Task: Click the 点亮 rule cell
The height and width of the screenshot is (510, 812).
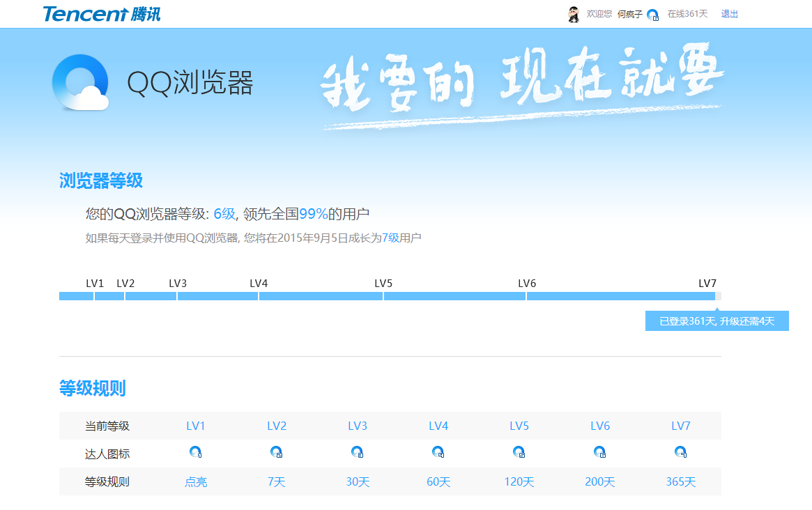Action: pyautogui.click(x=196, y=482)
